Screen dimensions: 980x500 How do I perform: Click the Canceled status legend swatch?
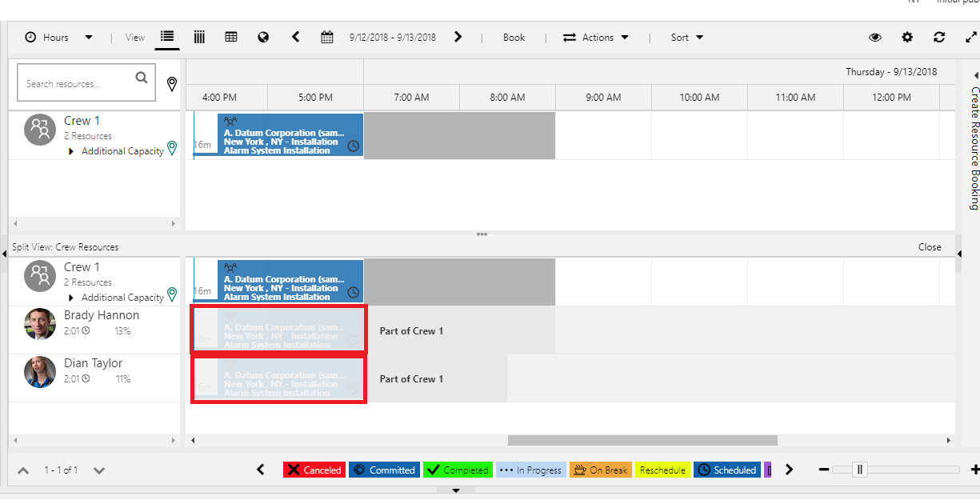pyautogui.click(x=314, y=470)
